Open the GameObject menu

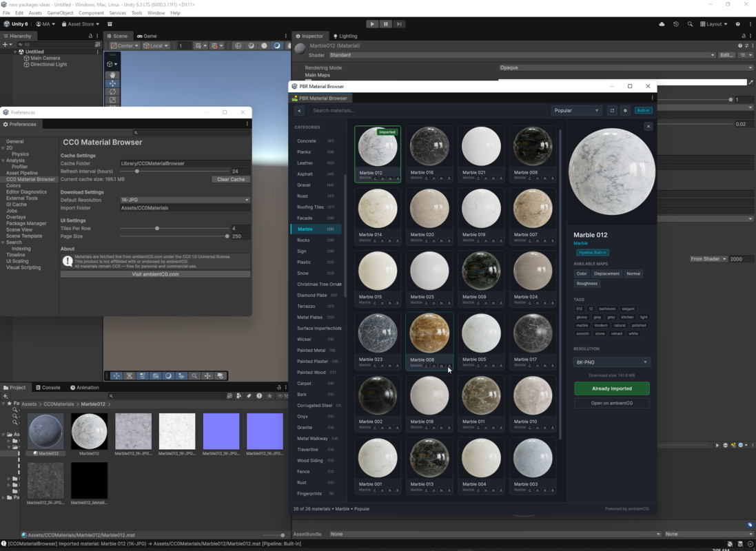pyautogui.click(x=60, y=13)
